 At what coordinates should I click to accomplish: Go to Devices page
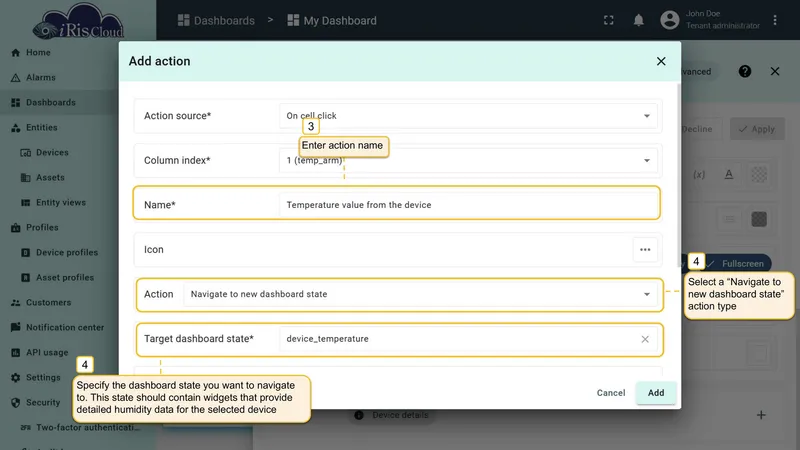pyautogui.click(x=52, y=153)
